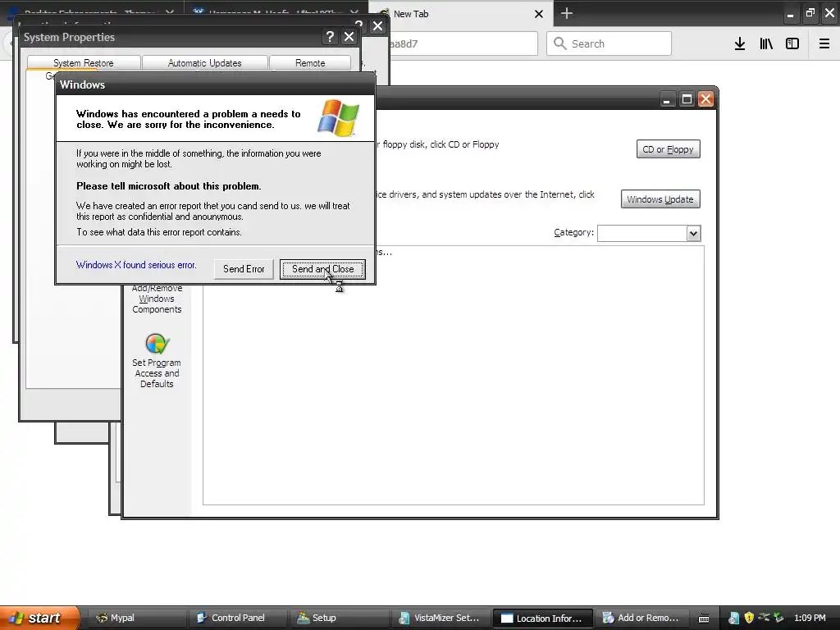The height and width of the screenshot is (630, 840).
Task: Click the System Properties help question mark
Action: pyautogui.click(x=330, y=36)
